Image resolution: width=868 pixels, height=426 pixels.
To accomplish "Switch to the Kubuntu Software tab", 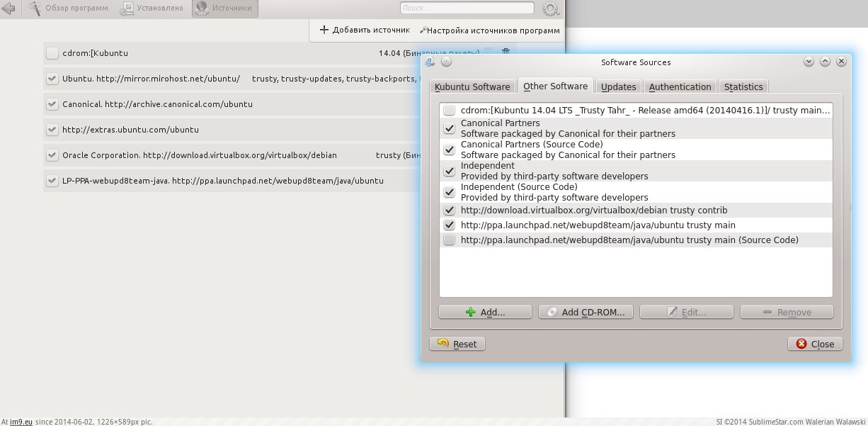I will [x=472, y=86].
